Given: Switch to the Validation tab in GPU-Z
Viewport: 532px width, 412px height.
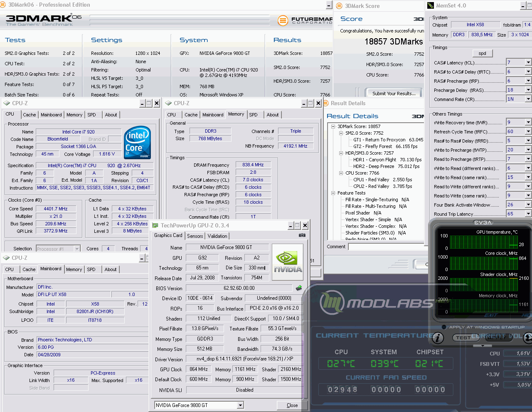Looking at the screenshot, I should (x=217, y=236).
